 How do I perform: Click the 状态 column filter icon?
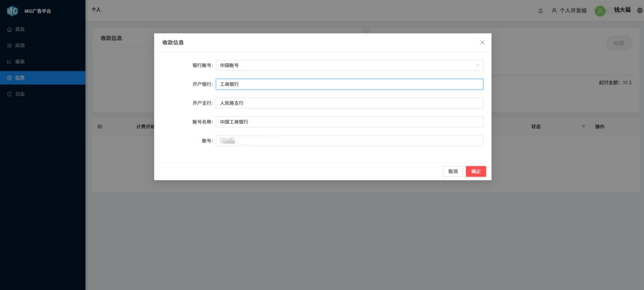click(583, 127)
